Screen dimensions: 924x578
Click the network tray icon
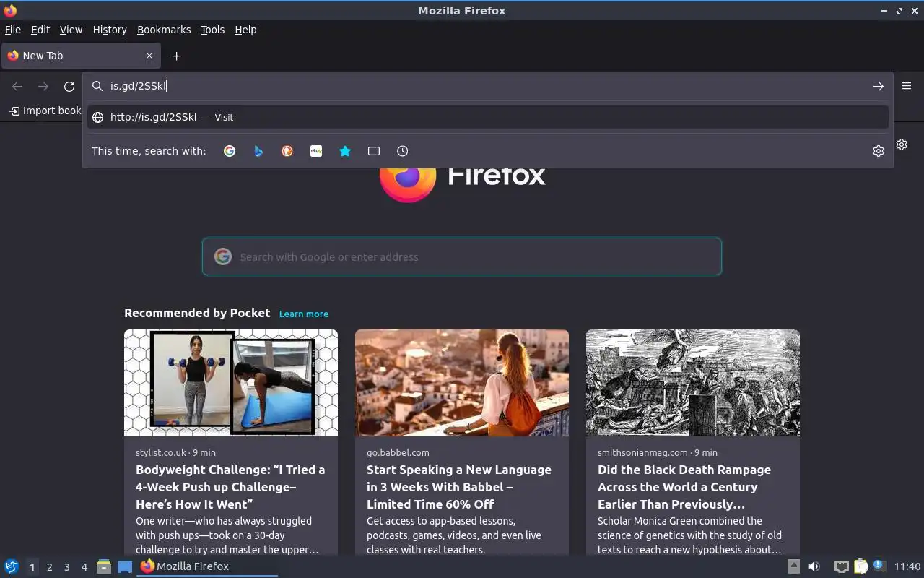(x=841, y=566)
